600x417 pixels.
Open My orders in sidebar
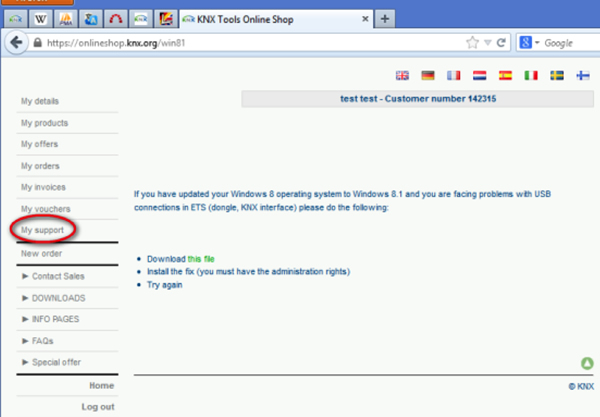[x=40, y=166]
